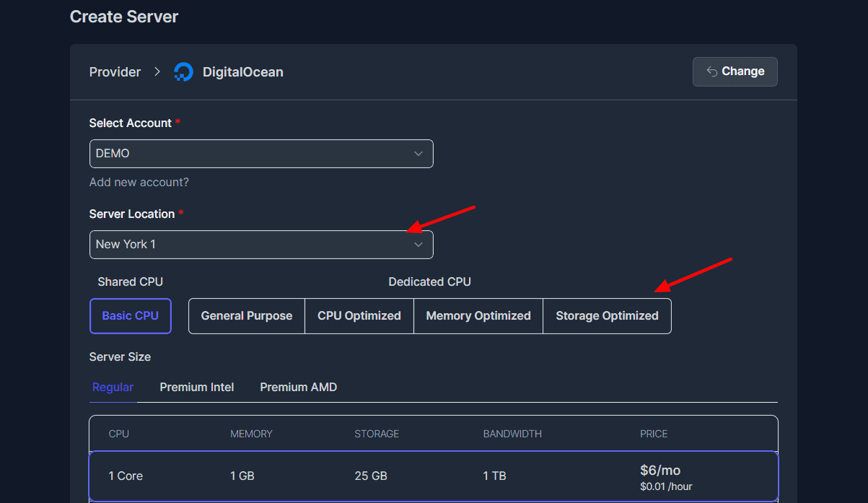Open the Premium AMD tab
868x503 pixels.
point(298,388)
